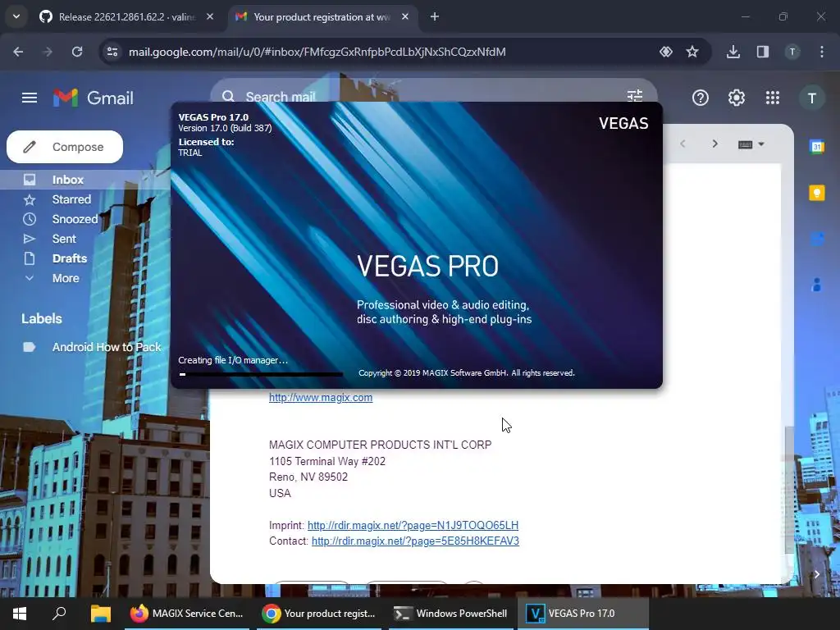The height and width of the screenshot is (630, 840).
Task: Switch to Chrome Your product registration taskbar item
Action: [x=319, y=614]
